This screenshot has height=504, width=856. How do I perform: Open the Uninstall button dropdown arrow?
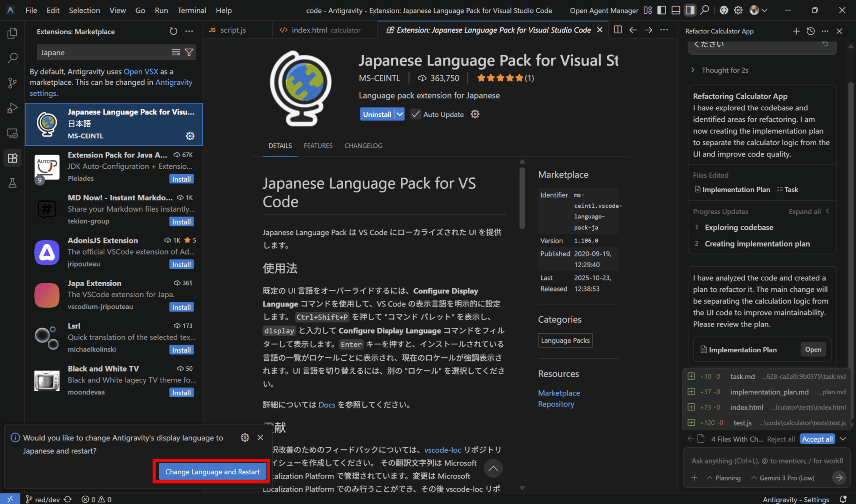(400, 114)
